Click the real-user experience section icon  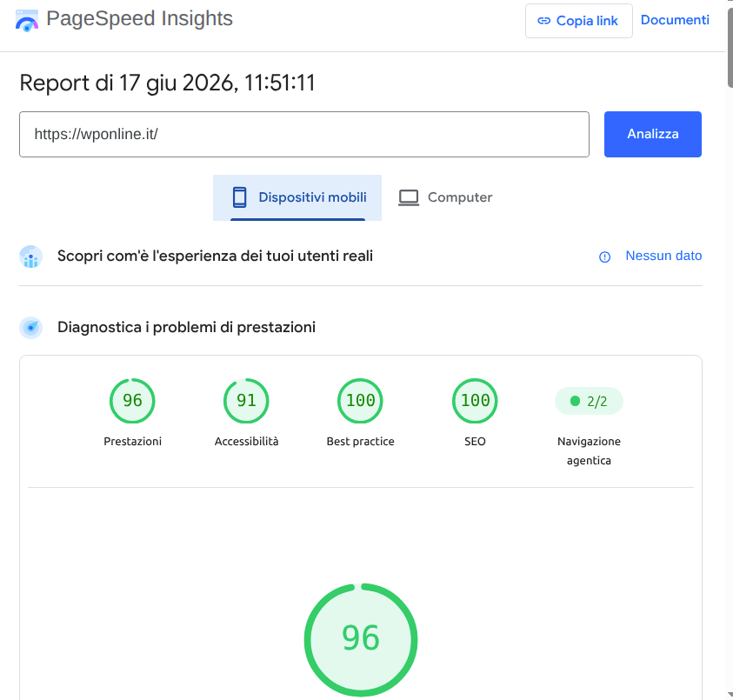coord(30,257)
